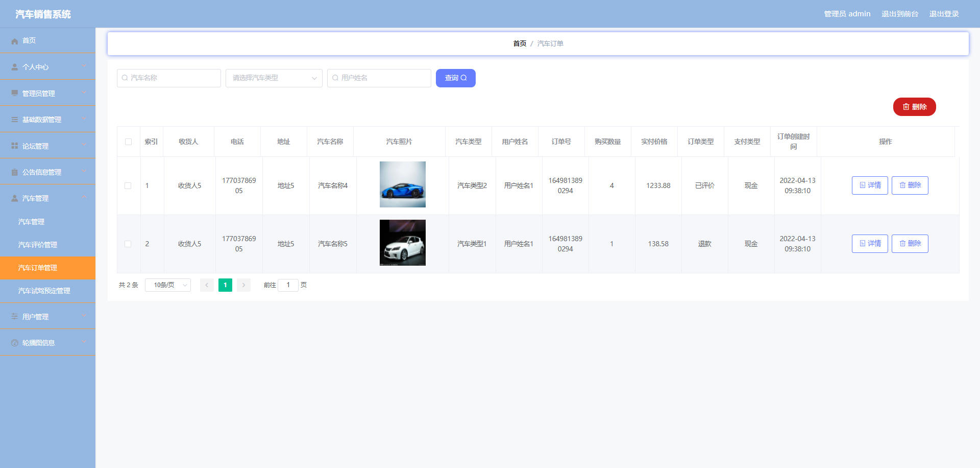This screenshot has width=980, height=468.
Task: Click the clipboard icon next to 公告信息管理
Action: 15,172
